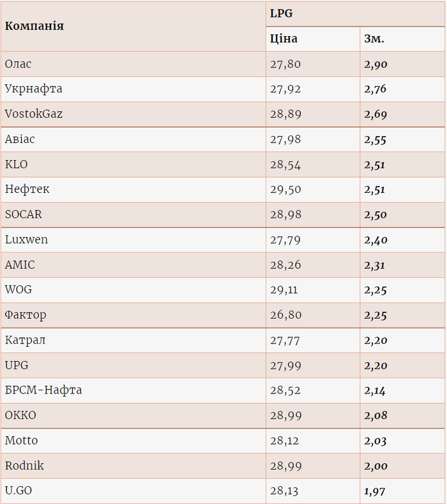447x504 pixels.
Task: Click the Нефтек price 29,50
Action: click(285, 190)
